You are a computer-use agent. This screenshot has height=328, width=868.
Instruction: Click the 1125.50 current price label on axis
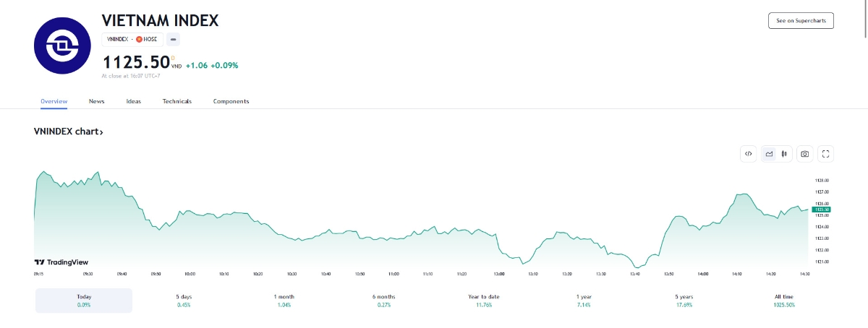pyautogui.click(x=821, y=210)
